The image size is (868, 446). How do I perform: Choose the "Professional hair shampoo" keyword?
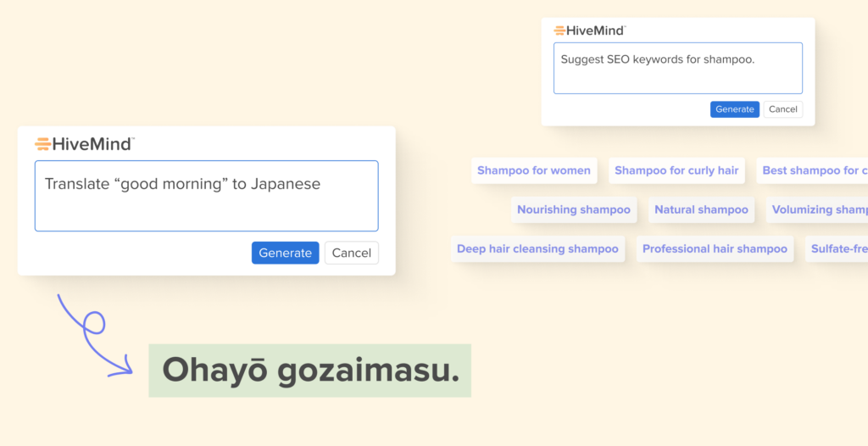pos(715,248)
